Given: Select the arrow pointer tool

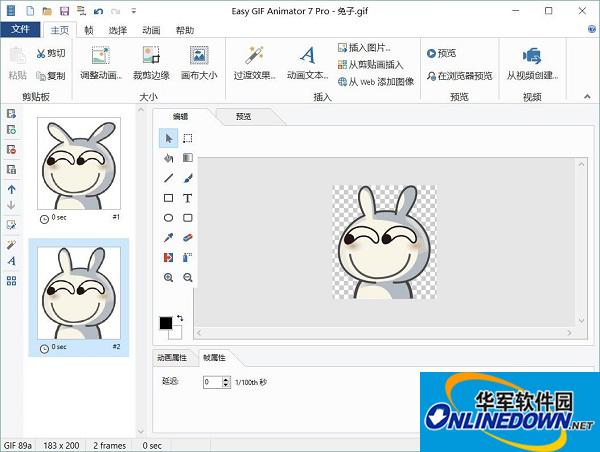Looking at the screenshot, I should 168,138.
